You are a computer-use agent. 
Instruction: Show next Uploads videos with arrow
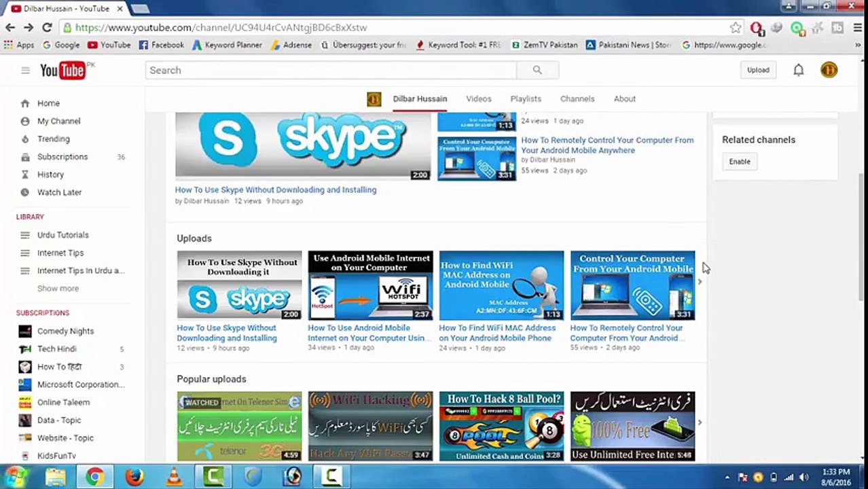[x=700, y=282]
